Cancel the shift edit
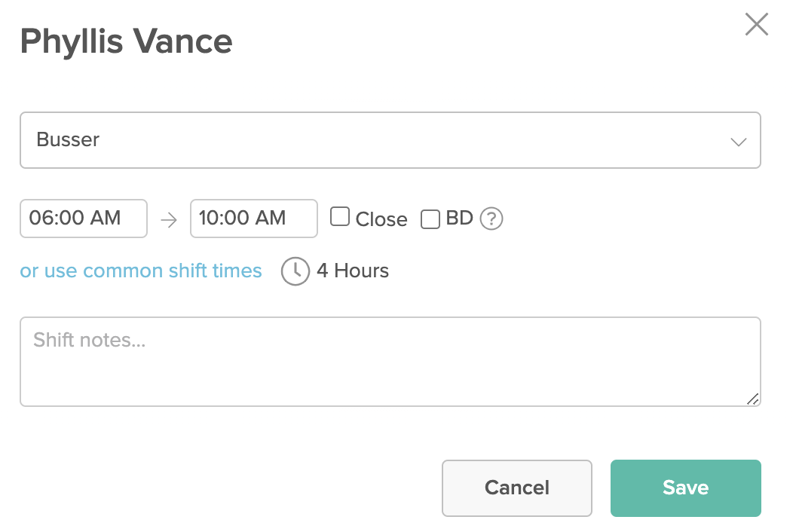Viewport: 796px width, 532px height. 517,488
